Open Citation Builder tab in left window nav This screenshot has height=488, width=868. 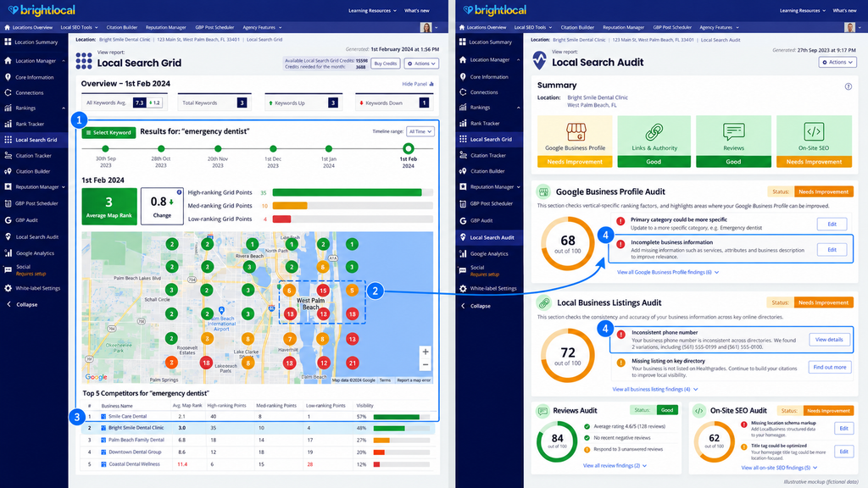(122, 27)
